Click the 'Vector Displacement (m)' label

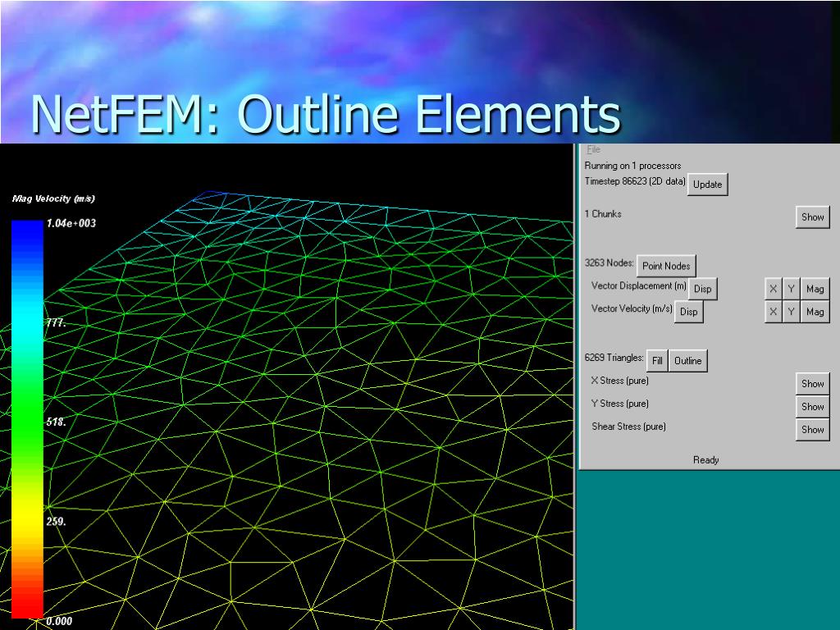638,285
